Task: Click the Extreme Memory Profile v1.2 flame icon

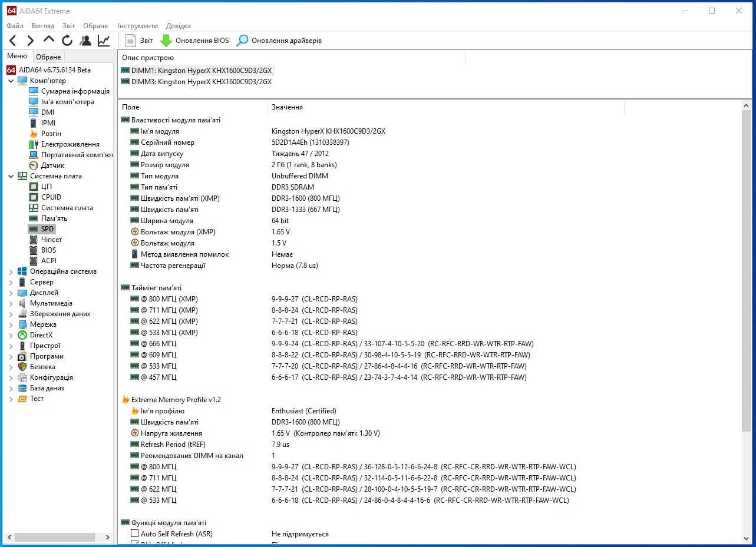Action: pyautogui.click(x=125, y=400)
